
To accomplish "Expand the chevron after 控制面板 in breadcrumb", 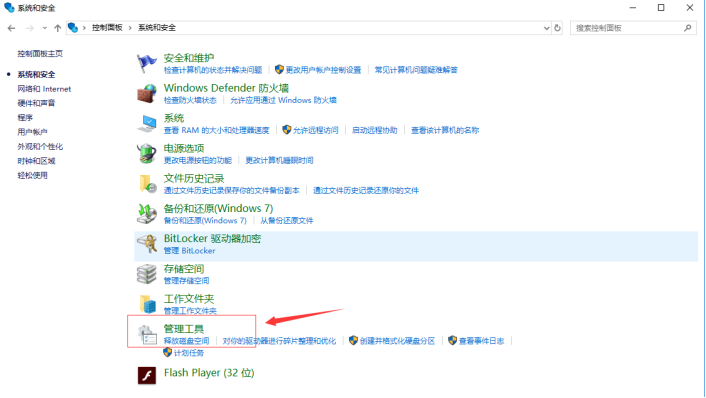I will [x=130, y=28].
